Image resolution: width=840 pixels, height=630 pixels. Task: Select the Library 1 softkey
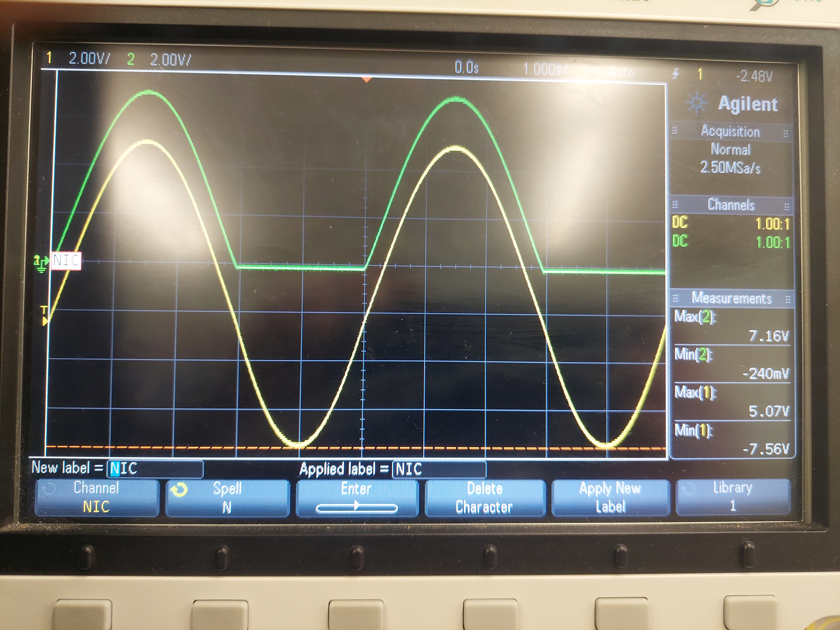(733, 497)
